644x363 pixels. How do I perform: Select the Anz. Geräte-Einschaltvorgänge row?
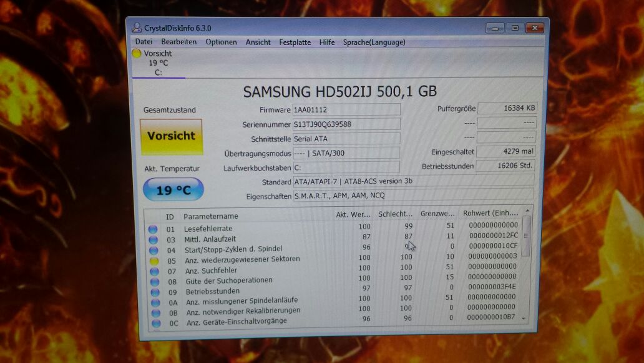[333, 320]
